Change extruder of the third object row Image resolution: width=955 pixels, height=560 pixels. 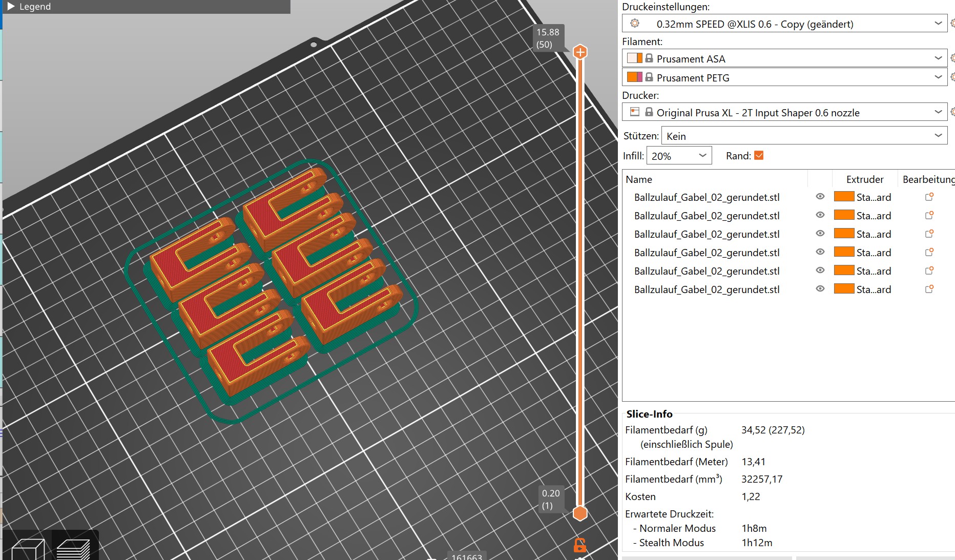[x=863, y=234]
